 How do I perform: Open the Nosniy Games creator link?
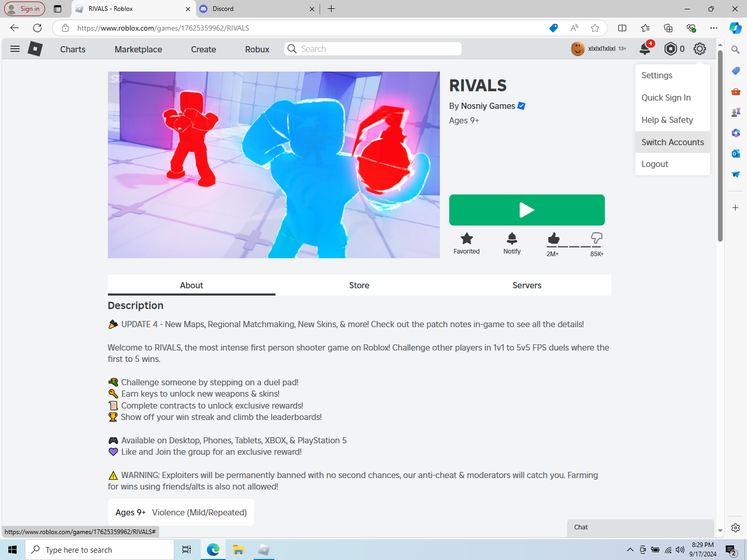[488, 106]
